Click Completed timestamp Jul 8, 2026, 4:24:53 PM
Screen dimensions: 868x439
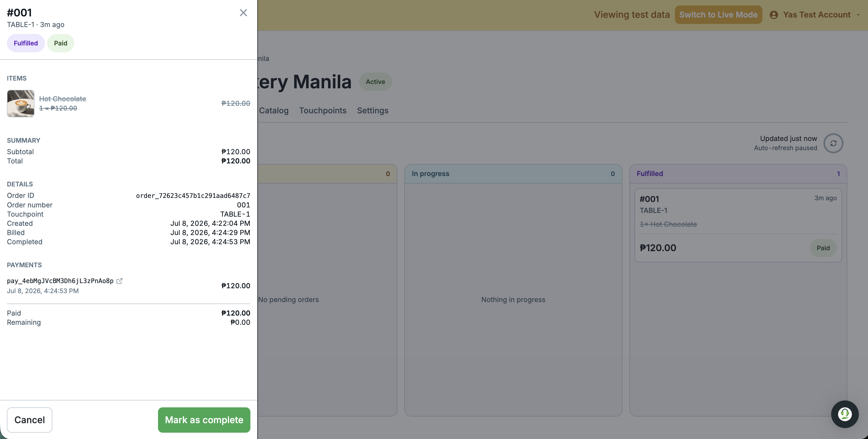coord(210,242)
